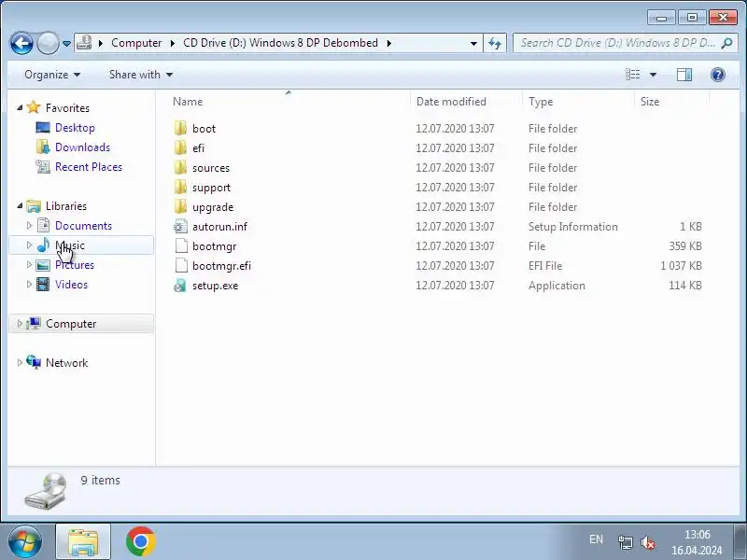Expand the Computer tree node
Screen dimensions: 747x560
20,323
